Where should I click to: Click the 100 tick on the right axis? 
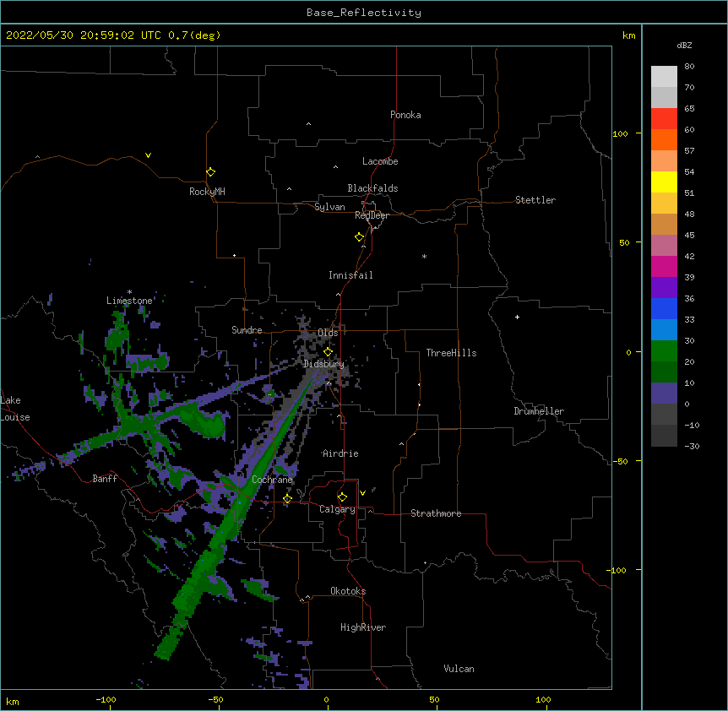[620, 133]
